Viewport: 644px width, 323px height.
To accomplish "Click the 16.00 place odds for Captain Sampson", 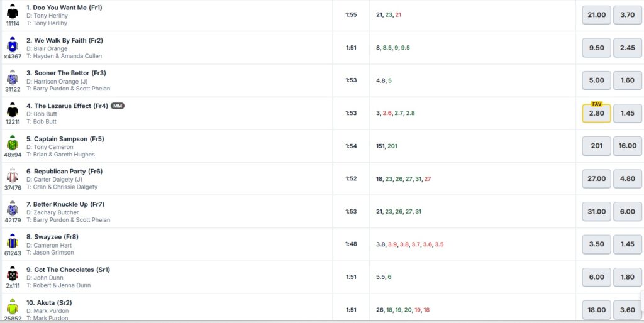I will pos(627,146).
